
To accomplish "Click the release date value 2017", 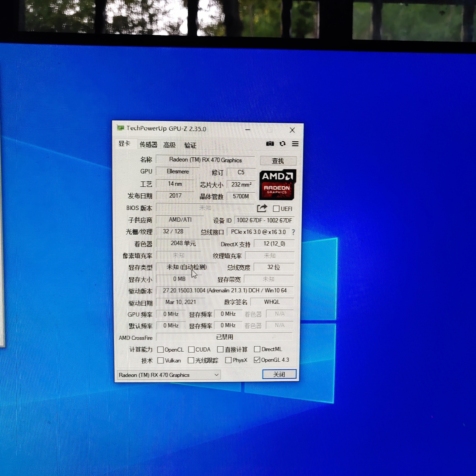I will (175, 195).
